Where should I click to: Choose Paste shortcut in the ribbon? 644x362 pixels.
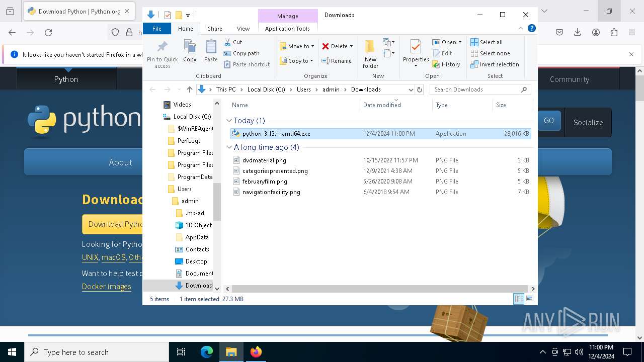pos(247,64)
